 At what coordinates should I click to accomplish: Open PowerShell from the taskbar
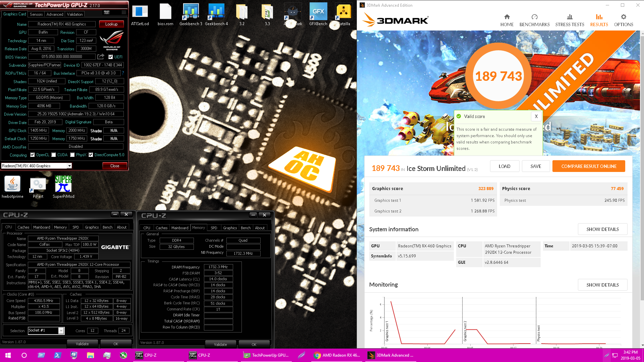(57, 355)
